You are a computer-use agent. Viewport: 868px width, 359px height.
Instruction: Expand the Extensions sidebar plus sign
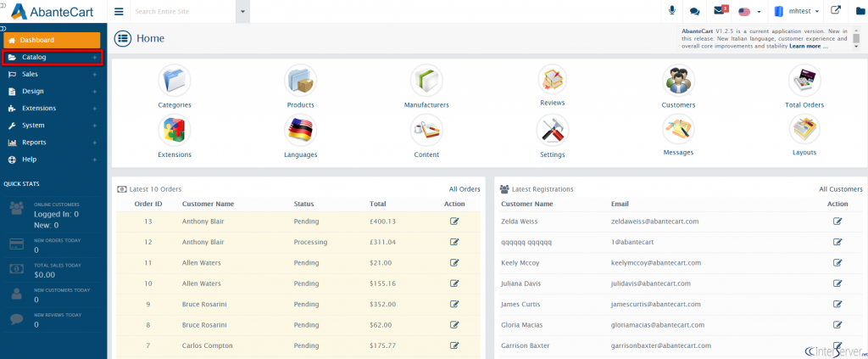pyautogui.click(x=95, y=109)
